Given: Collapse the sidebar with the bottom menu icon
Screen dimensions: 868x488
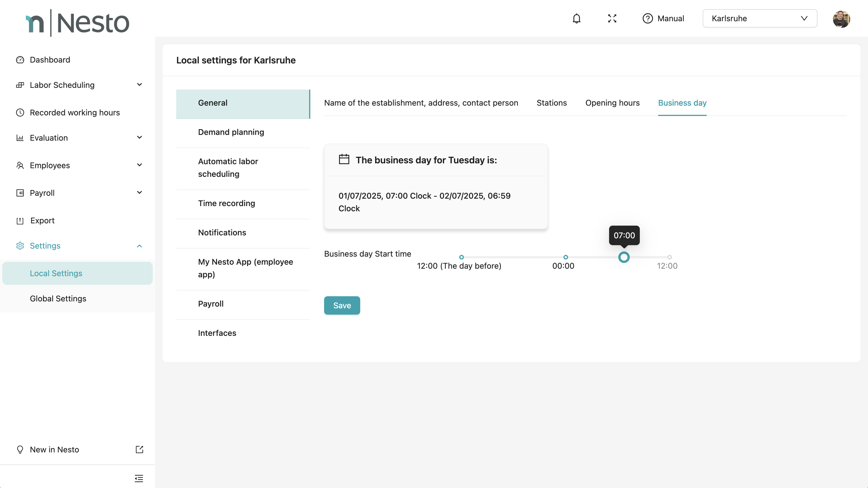Looking at the screenshot, I should pos(139,478).
